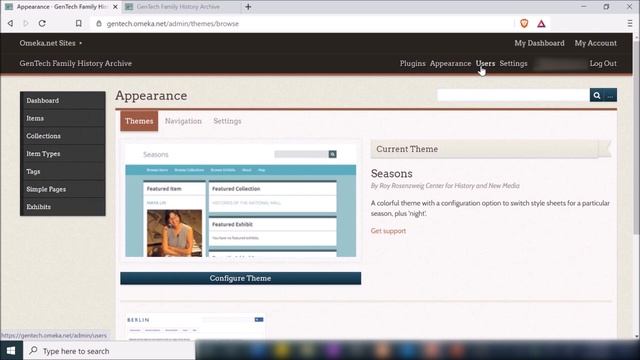
Task: Open advanced search options ellipsis button
Action: [610, 95]
